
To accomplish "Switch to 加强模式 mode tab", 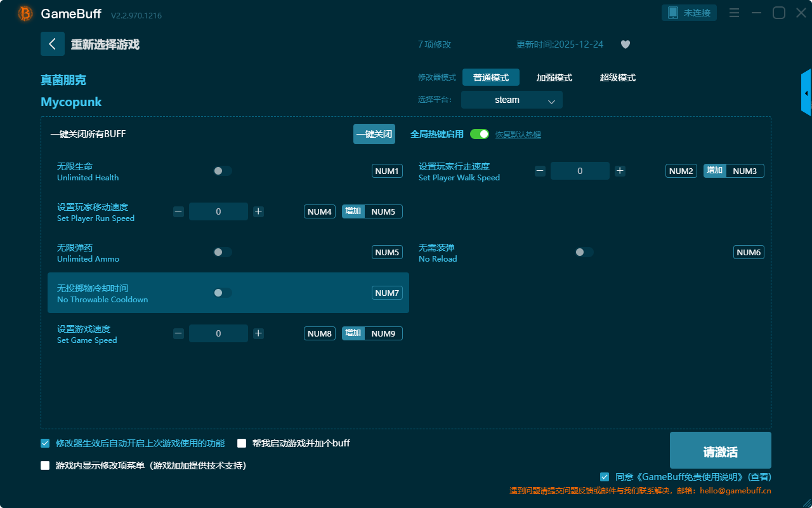I will [x=554, y=77].
